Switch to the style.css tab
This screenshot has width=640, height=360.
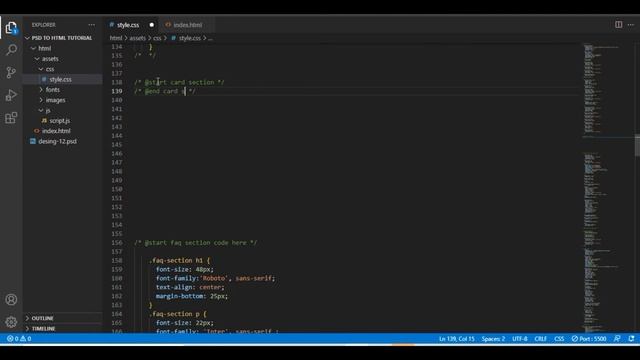click(128, 25)
